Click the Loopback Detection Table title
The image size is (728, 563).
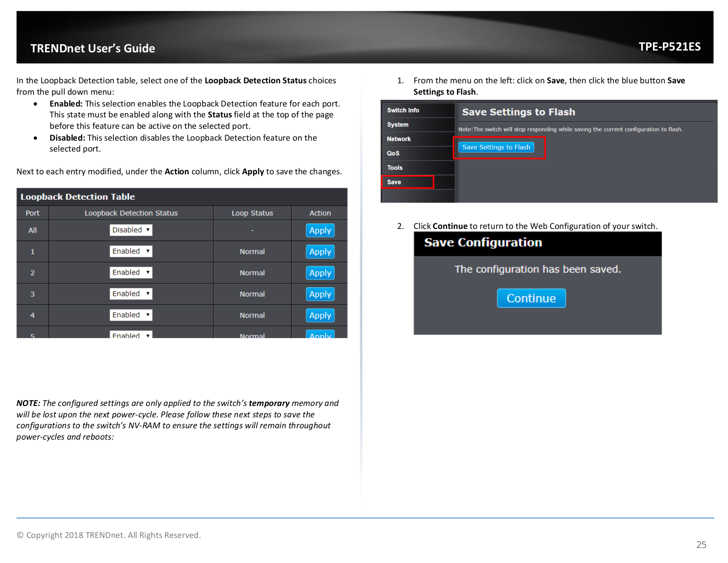[78, 197]
